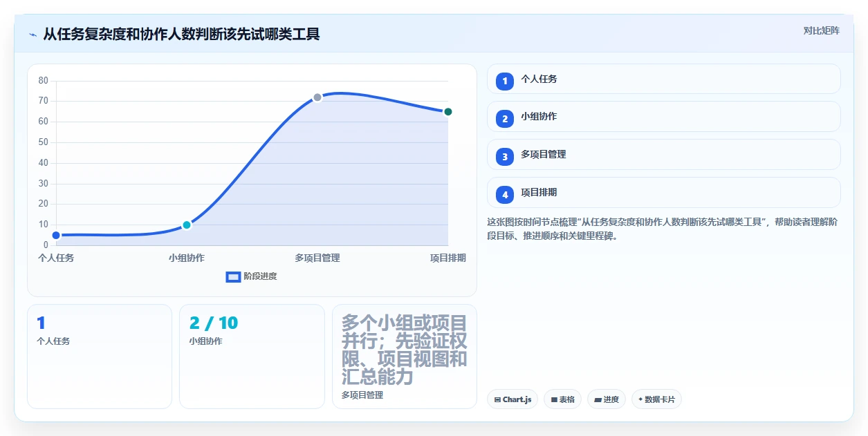Click the 项目排期 x-axis label
The width and height of the screenshot is (868, 436).
(448, 258)
